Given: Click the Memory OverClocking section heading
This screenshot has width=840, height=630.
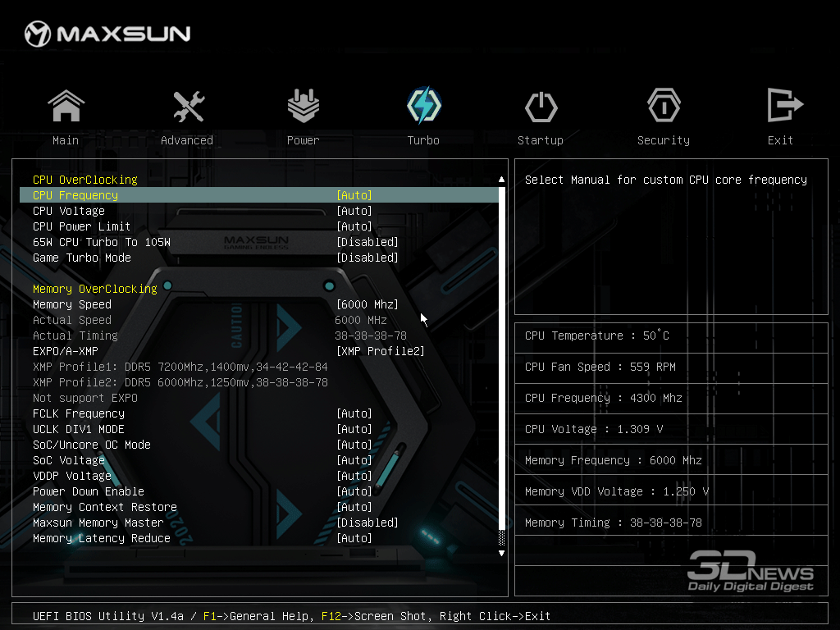Looking at the screenshot, I should (95, 289).
